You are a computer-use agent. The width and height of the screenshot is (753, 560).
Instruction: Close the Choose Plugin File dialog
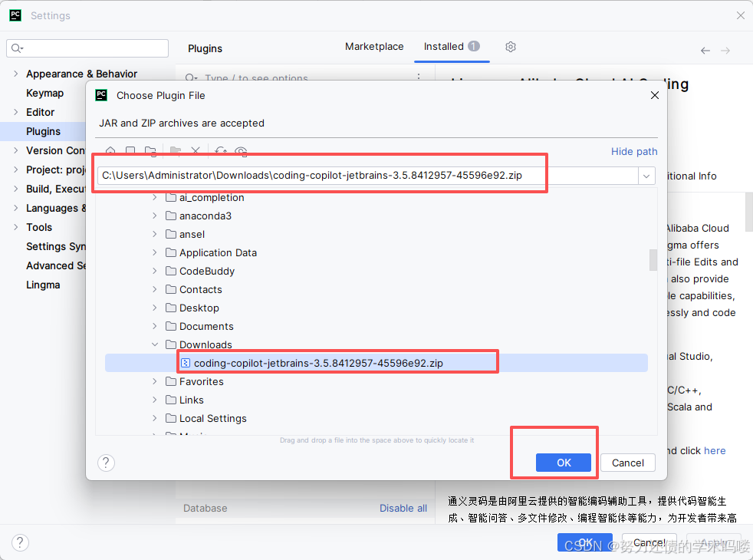[654, 95]
